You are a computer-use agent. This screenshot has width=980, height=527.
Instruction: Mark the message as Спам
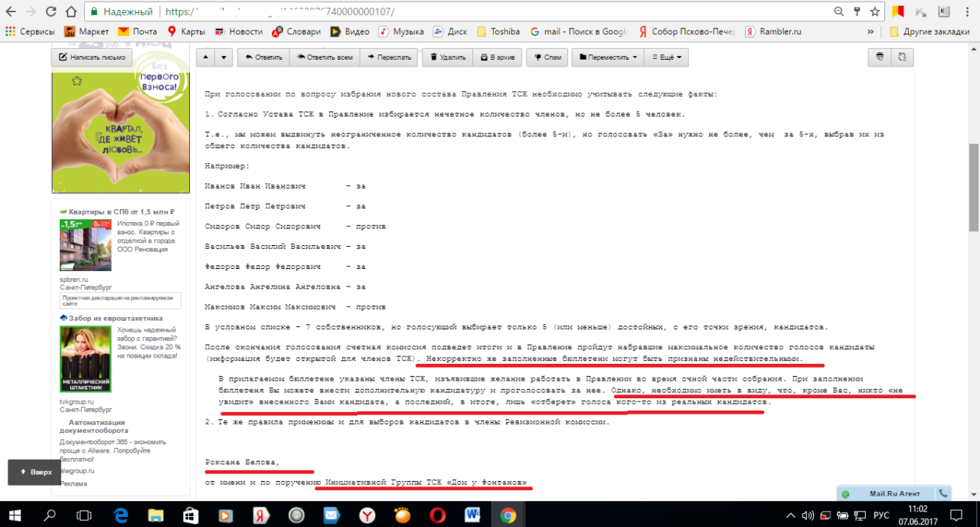coord(547,57)
